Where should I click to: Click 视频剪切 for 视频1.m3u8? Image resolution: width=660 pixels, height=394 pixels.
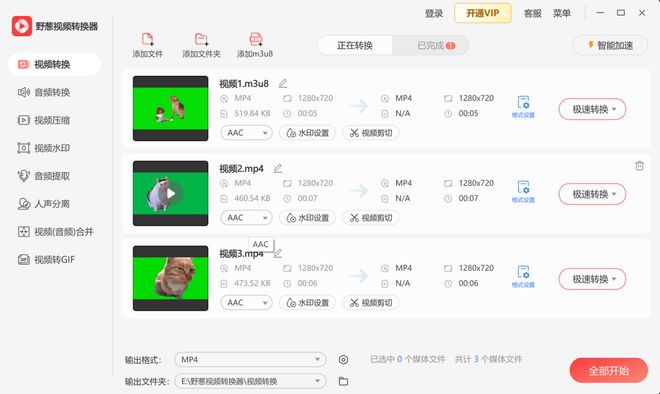pos(371,133)
